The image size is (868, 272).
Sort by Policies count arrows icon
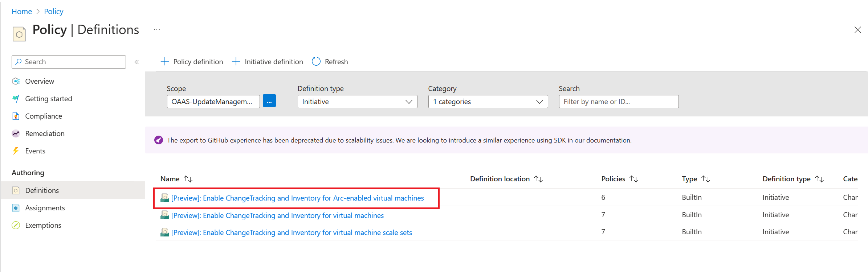point(634,179)
